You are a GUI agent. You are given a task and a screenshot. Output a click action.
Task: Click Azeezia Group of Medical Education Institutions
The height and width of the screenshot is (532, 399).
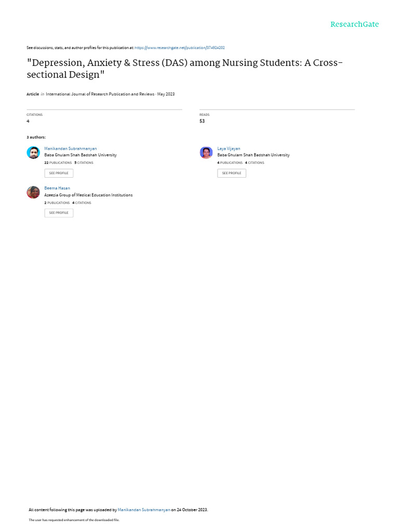(x=88, y=195)
